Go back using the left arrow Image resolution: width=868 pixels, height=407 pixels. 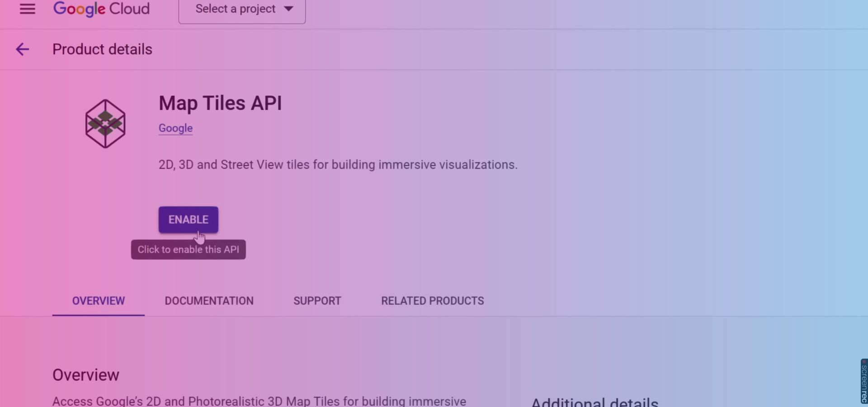pos(22,49)
